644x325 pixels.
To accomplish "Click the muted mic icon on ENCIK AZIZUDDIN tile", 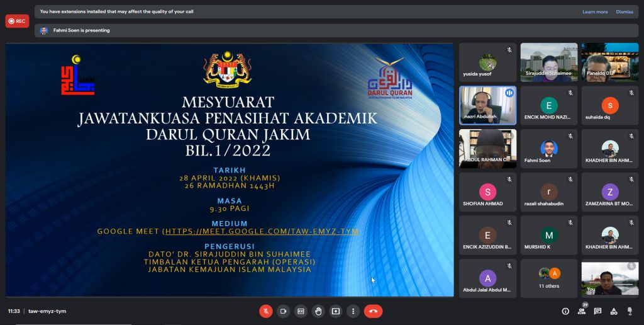I will click(509, 222).
